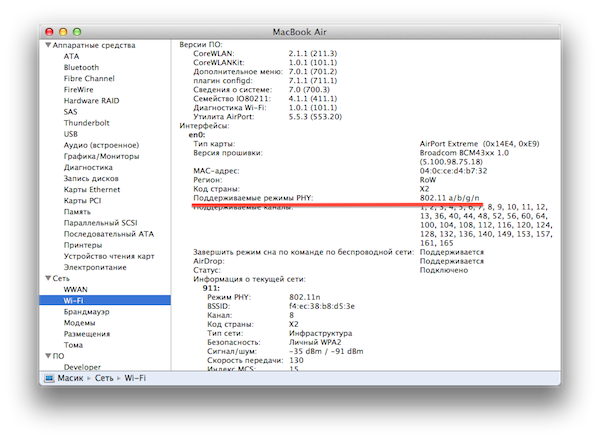Select Тома in the sidebar
The width and height of the screenshot is (600, 440).
73,345
